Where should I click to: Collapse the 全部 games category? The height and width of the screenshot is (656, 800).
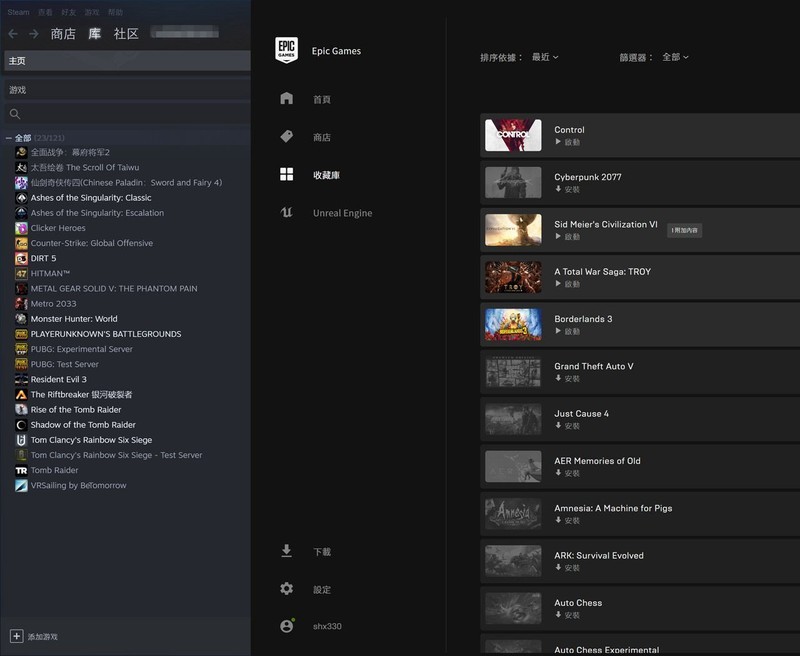point(9,138)
